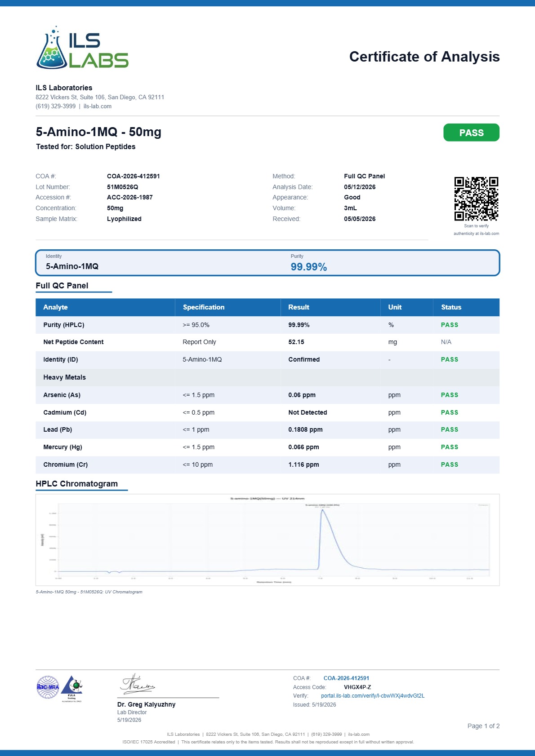The height and width of the screenshot is (756, 535).
Task: Click the Cadmium (Cd) row label
Action: [x=65, y=412]
